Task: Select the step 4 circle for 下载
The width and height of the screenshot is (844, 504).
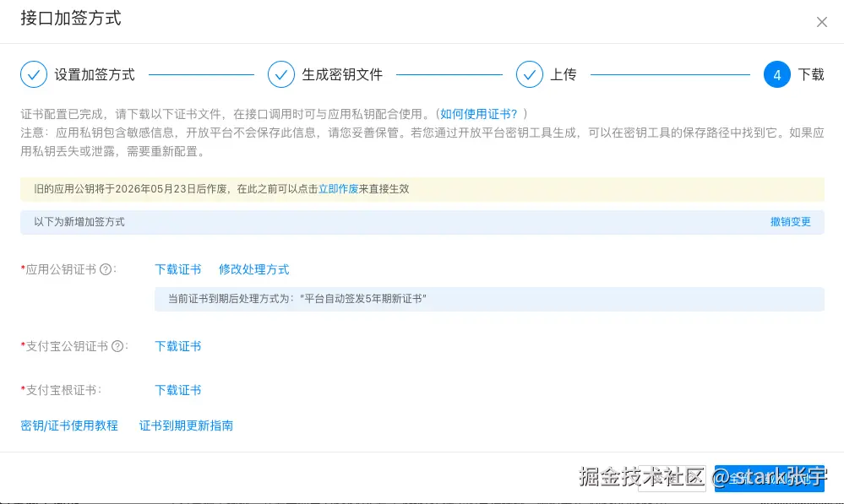Action: point(776,74)
